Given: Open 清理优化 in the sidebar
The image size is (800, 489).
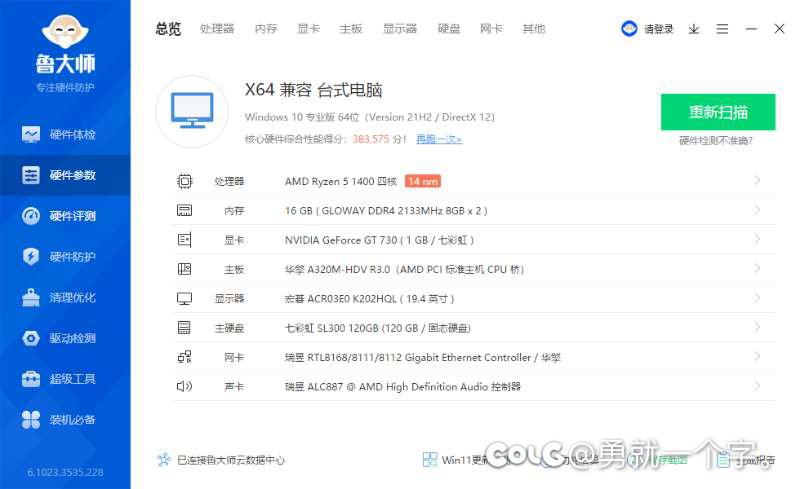Looking at the screenshot, I should coord(65,297).
